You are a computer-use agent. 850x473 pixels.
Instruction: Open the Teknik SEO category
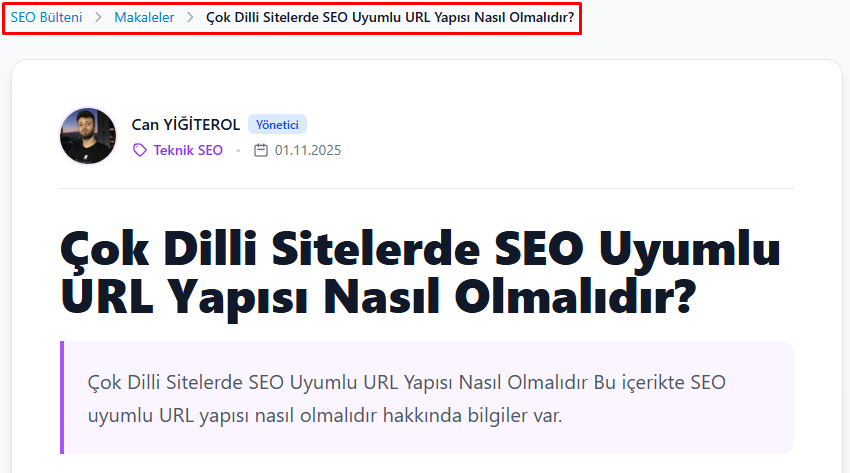(187, 150)
